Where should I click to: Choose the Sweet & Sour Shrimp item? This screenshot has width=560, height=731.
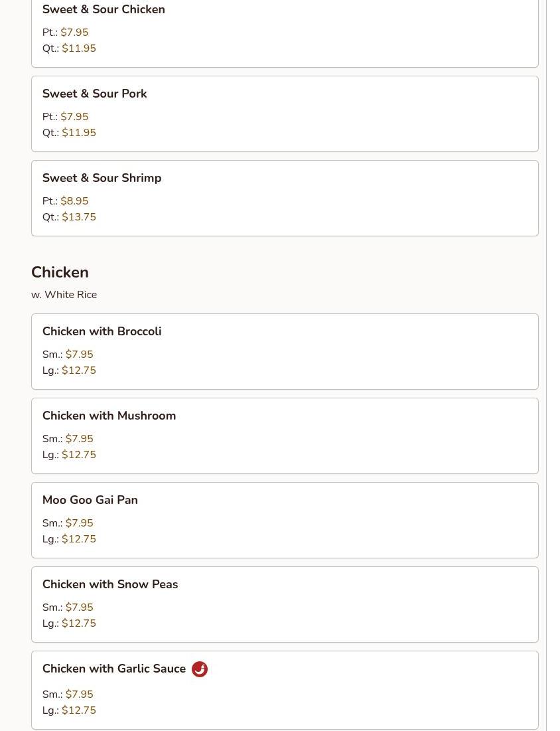[x=285, y=198]
